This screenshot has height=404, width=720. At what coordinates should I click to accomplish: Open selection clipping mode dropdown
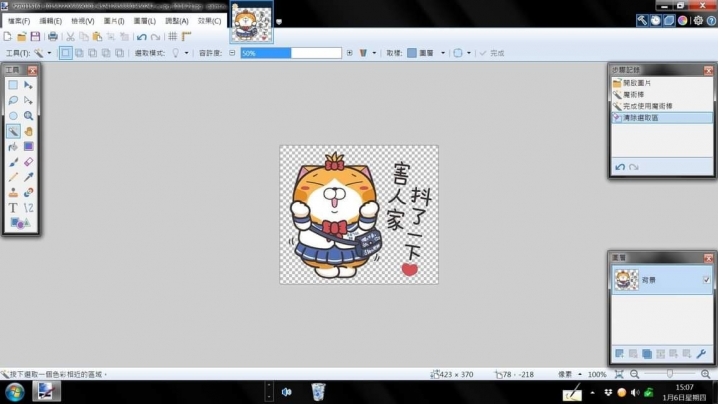coord(462,53)
